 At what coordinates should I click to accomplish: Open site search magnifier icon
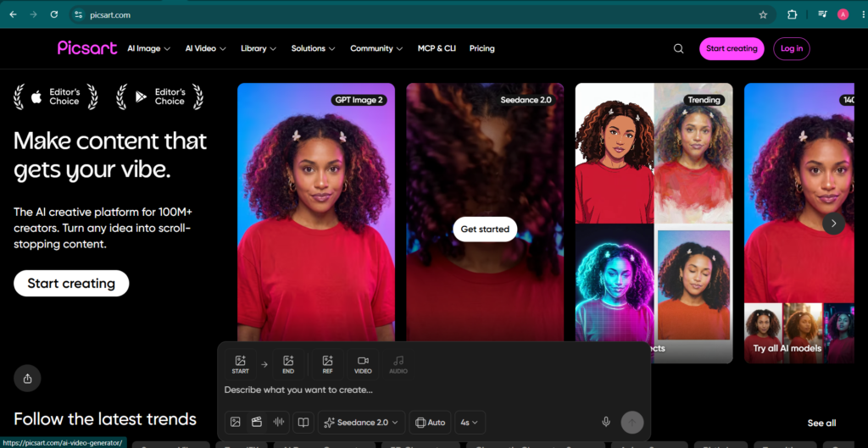pyautogui.click(x=678, y=48)
